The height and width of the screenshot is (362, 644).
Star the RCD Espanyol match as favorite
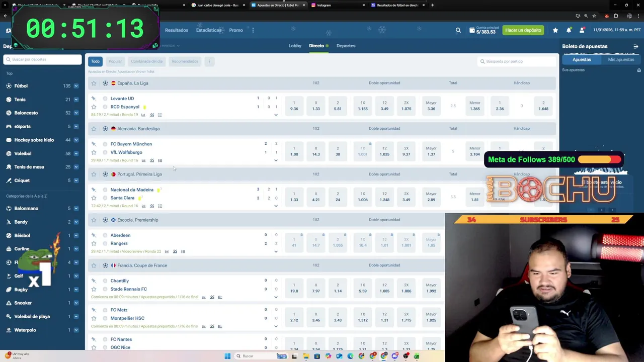pos(94,107)
